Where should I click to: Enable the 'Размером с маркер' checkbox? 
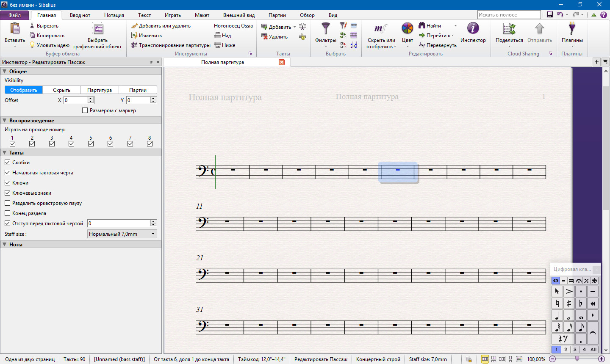[85, 110]
